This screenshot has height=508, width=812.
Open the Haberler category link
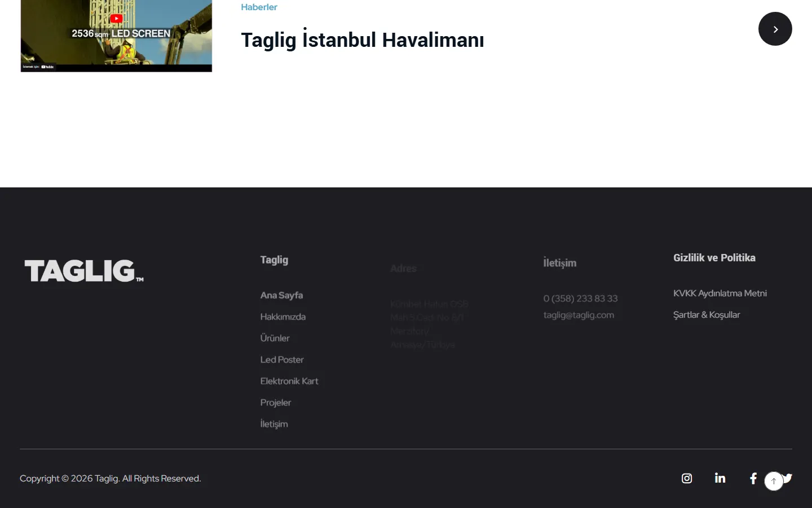point(259,7)
